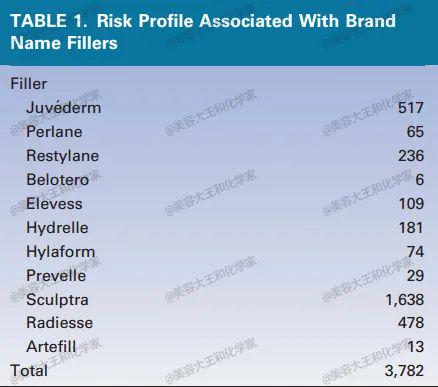438x387 pixels.
Task: Click the Elevess row label
Action: (x=54, y=204)
